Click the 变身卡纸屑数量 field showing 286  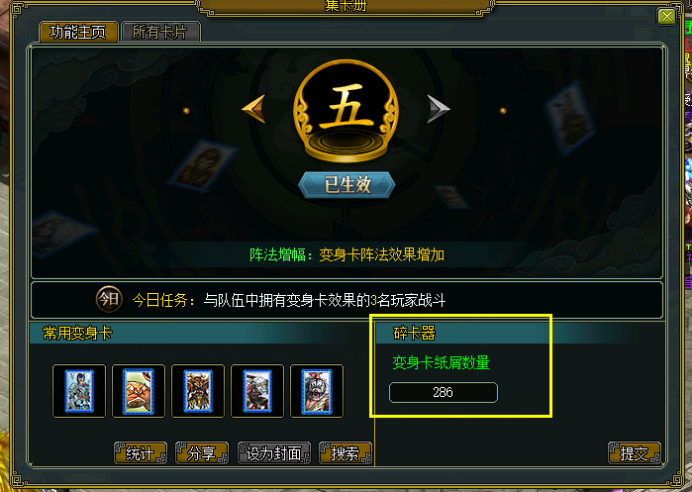[x=443, y=392]
